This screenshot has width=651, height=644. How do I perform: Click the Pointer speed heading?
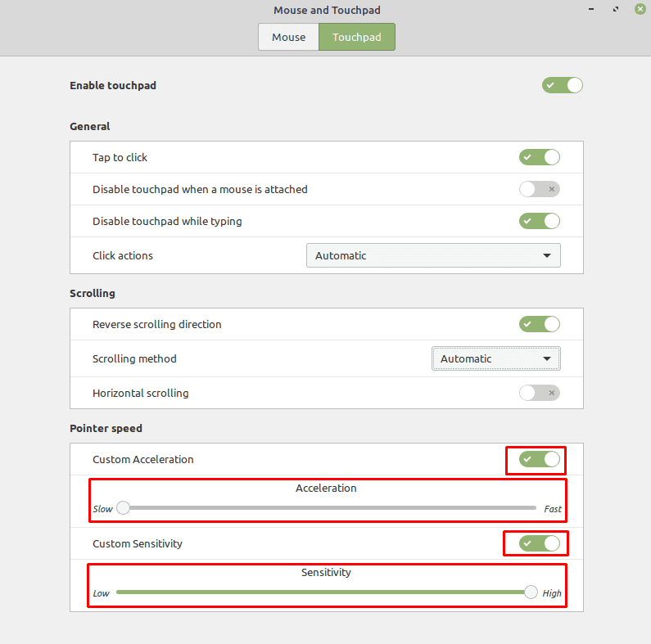coord(106,428)
